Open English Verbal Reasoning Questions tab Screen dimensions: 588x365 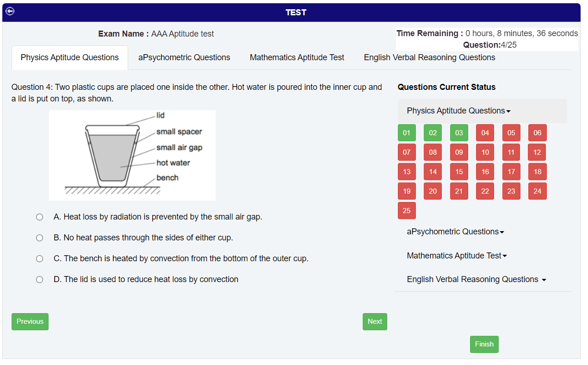[429, 57]
